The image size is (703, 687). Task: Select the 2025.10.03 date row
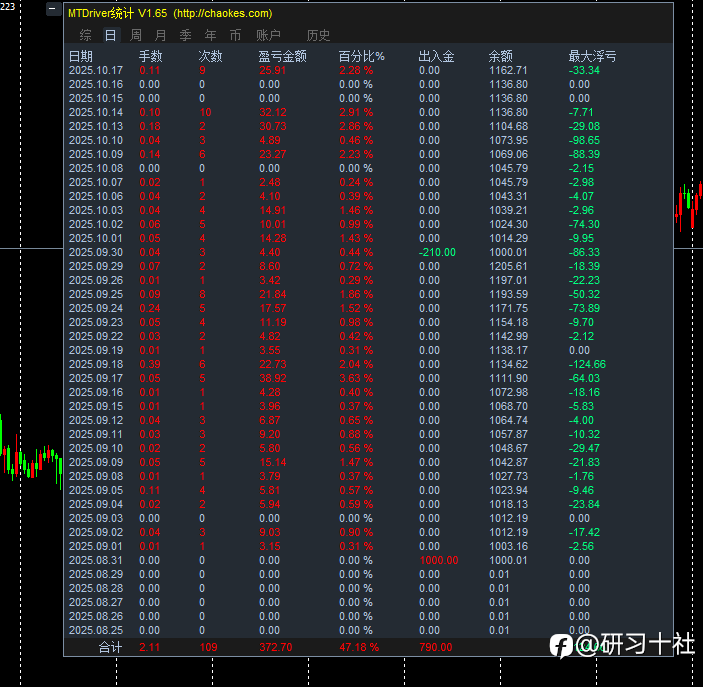(96, 210)
